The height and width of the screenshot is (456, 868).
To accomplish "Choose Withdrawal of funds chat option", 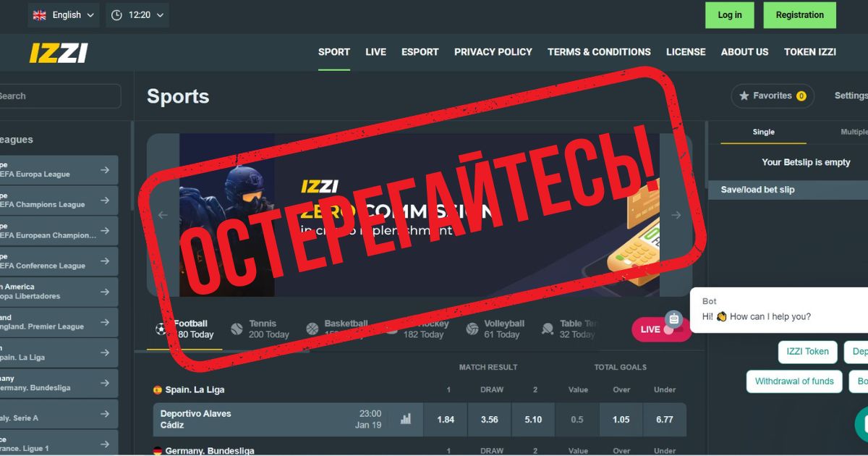I will (x=794, y=381).
